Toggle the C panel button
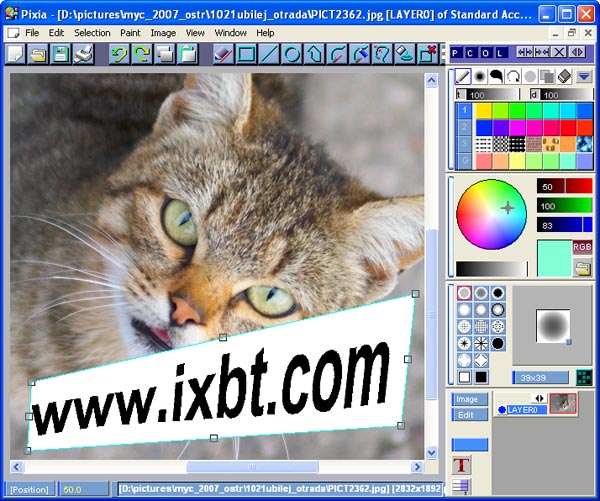Viewport: 600px width, 501px height. (470, 53)
